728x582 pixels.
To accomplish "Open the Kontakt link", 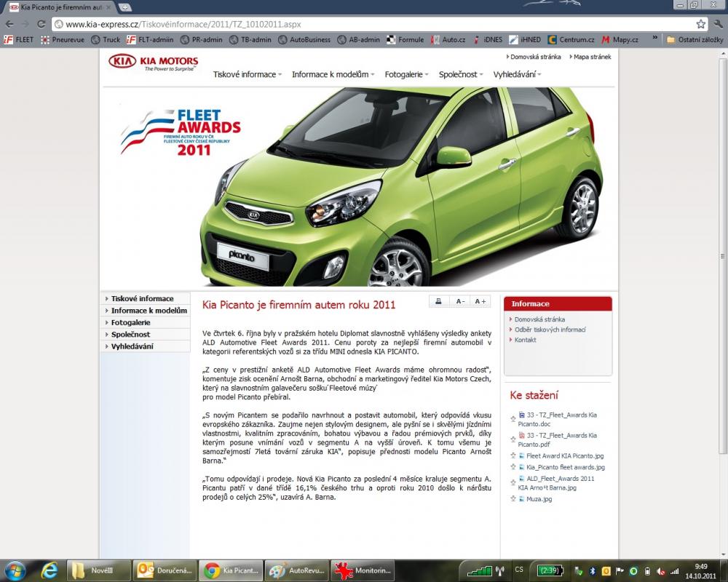I will click(525, 340).
